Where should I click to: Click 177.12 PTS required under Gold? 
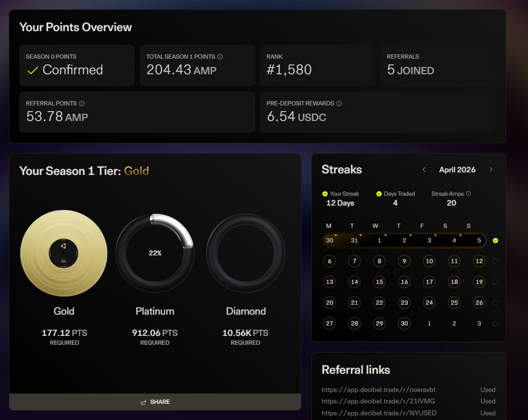[x=64, y=333]
